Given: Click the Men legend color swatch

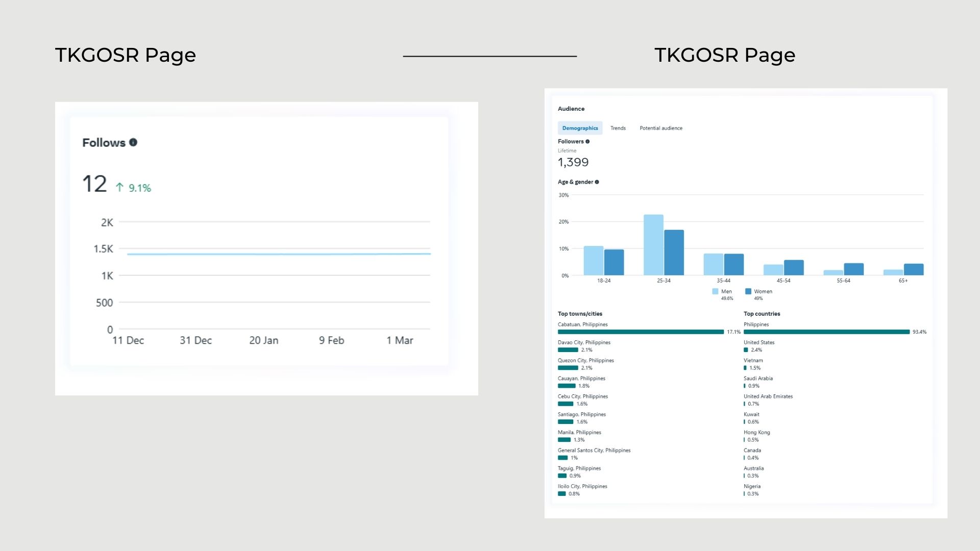Looking at the screenshot, I should pyautogui.click(x=715, y=291).
